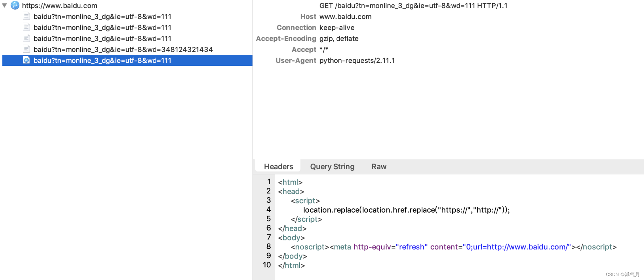Click the noscript meta refresh line
The width and height of the screenshot is (644, 280).
pyautogui.click(x=454, y=247)
